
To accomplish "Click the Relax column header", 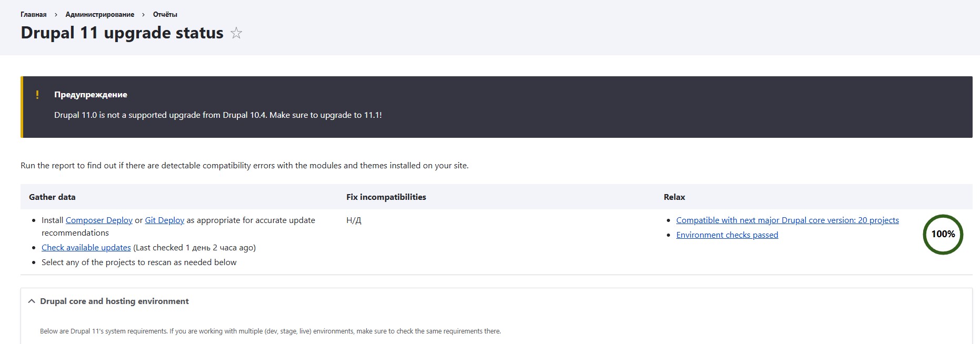I will pos(674,197).
